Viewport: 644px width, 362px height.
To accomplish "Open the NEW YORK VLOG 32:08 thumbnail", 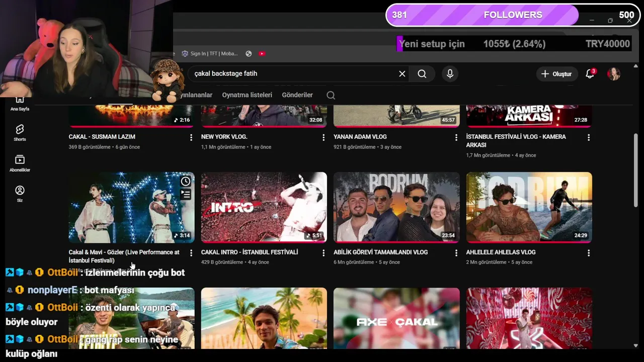I will [x=264, y=116].
